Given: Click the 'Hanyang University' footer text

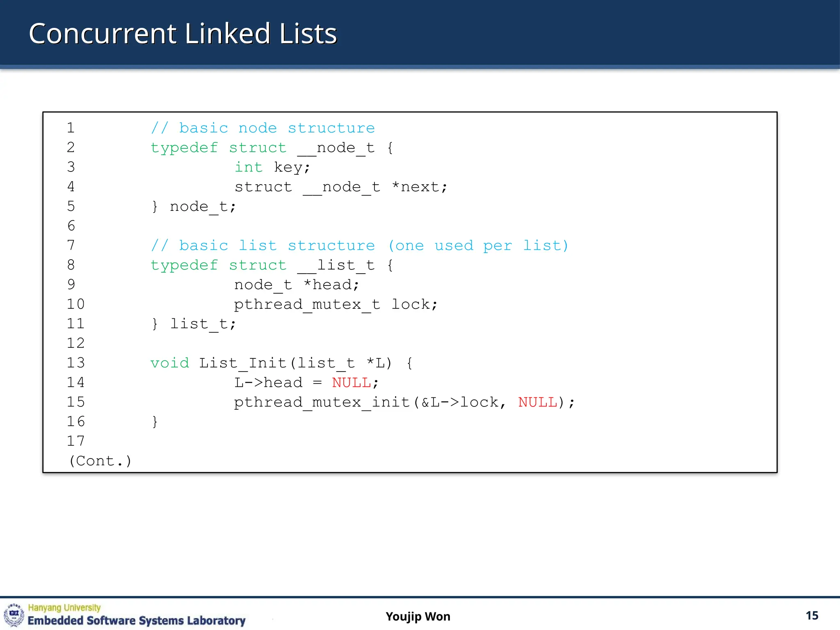Looking at the screenshot, I should (x=64, y=607).
